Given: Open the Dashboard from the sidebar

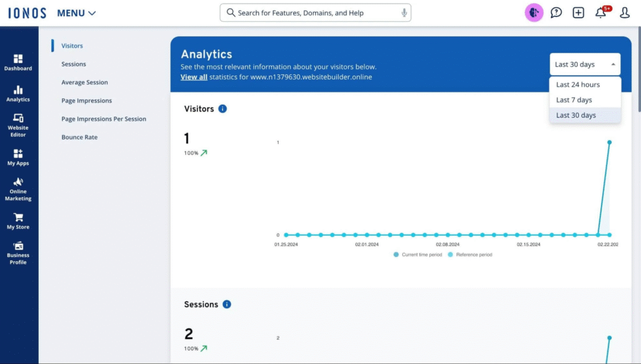Looking at the screenshot, I should click(x=18, y=61).
